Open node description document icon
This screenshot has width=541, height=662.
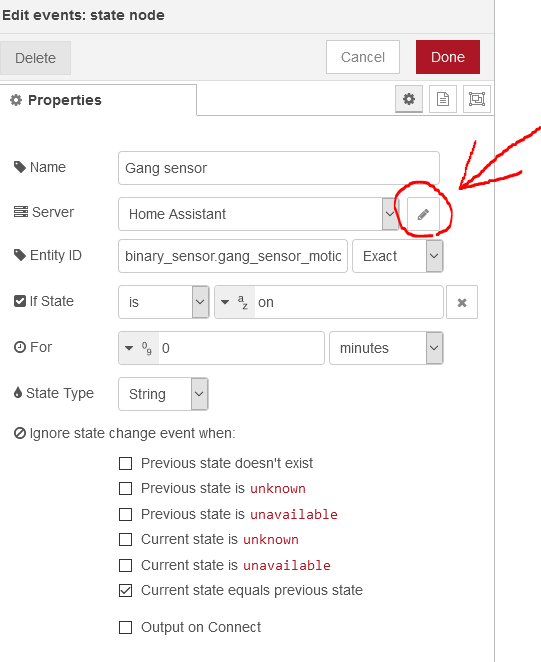443,99
